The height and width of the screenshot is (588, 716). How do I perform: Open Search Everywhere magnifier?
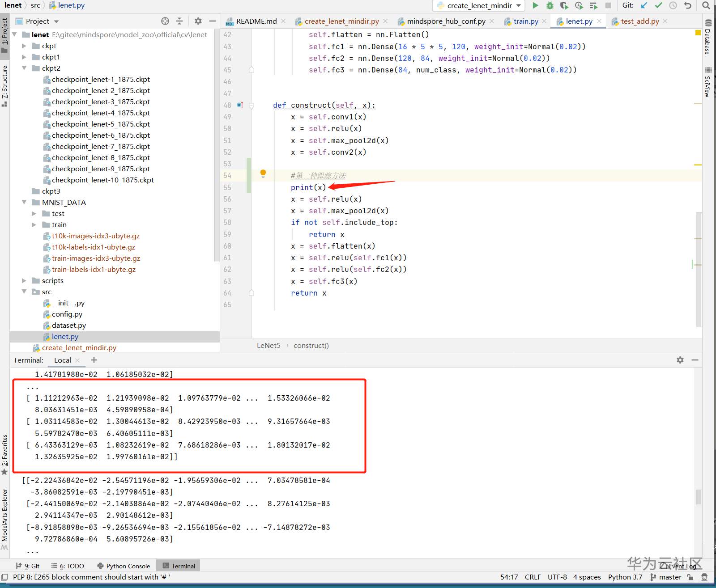tap(706, 5)
